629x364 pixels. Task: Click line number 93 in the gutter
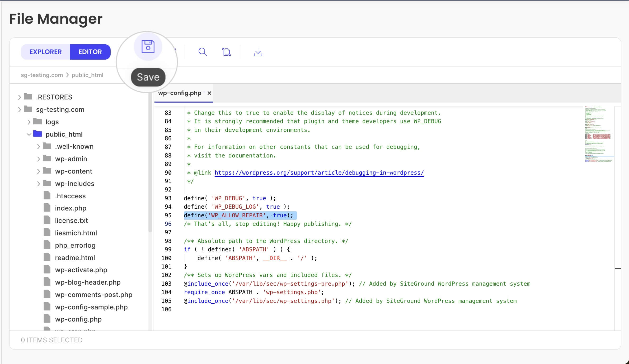(x=168, y=198)
